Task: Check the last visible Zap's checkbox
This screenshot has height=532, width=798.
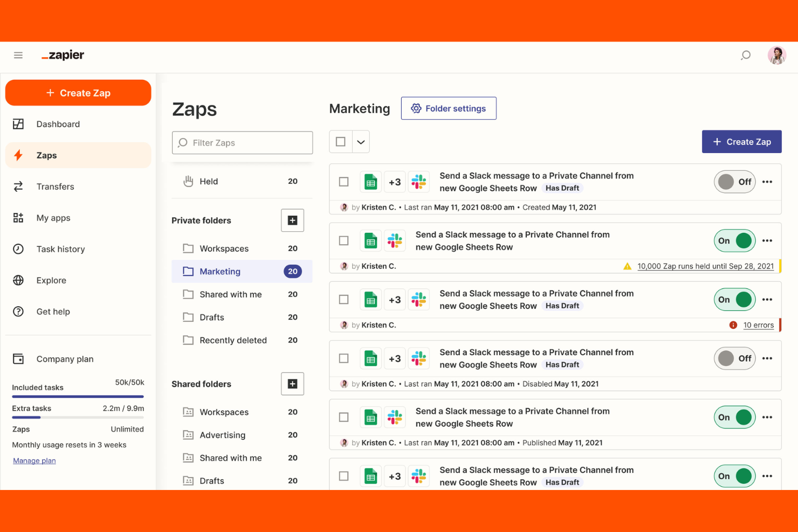Action: click(343, 476)
